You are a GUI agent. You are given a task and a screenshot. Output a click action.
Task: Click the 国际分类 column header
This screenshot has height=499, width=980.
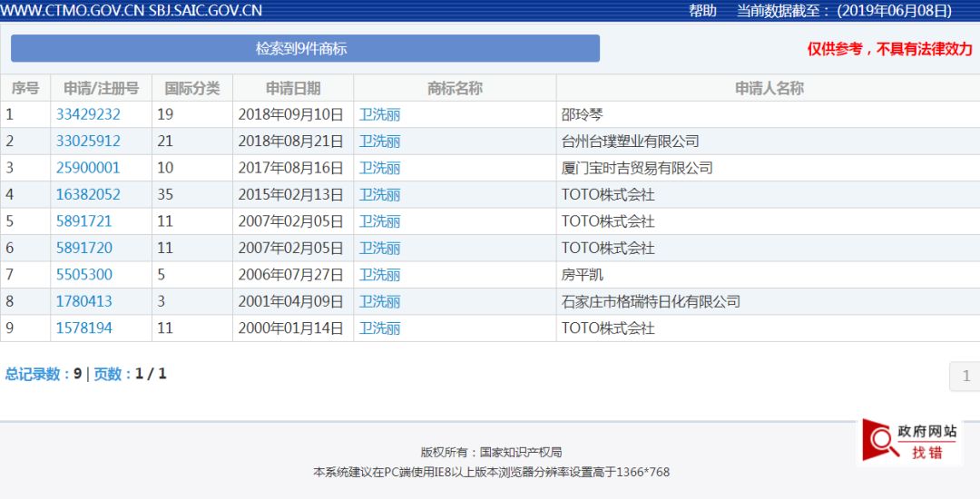192,88
